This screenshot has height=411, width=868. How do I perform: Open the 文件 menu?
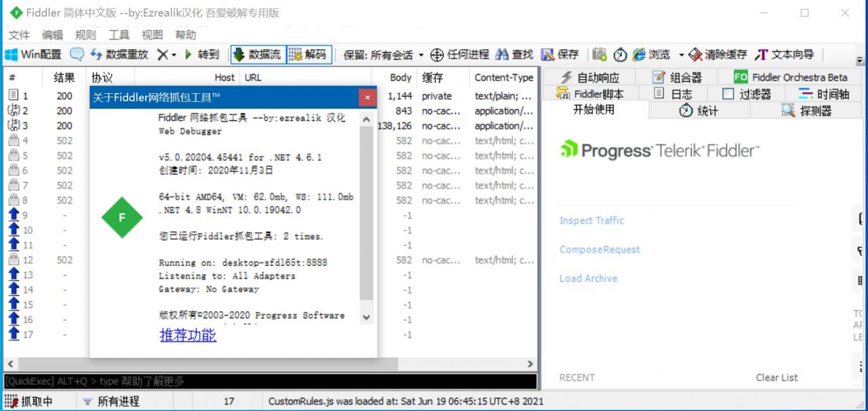[x=19, y=35]
